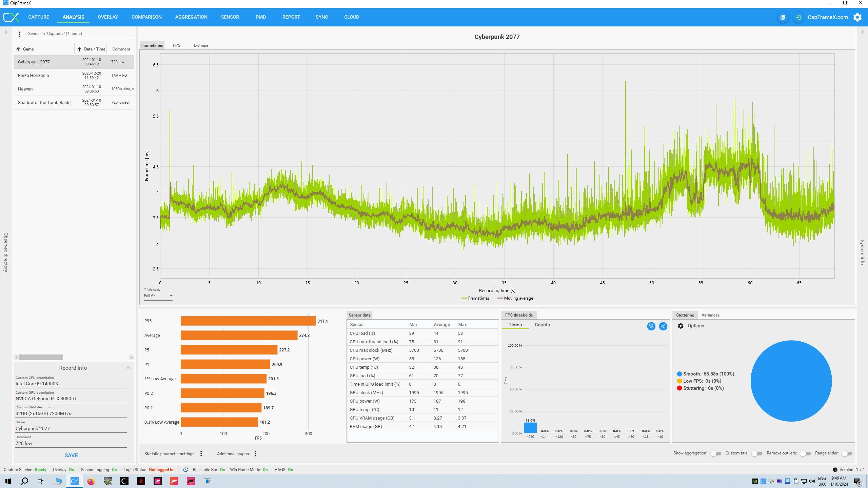Select the L-shape graph tab
This screenshot has width=868, height=488.
point(201,45)
